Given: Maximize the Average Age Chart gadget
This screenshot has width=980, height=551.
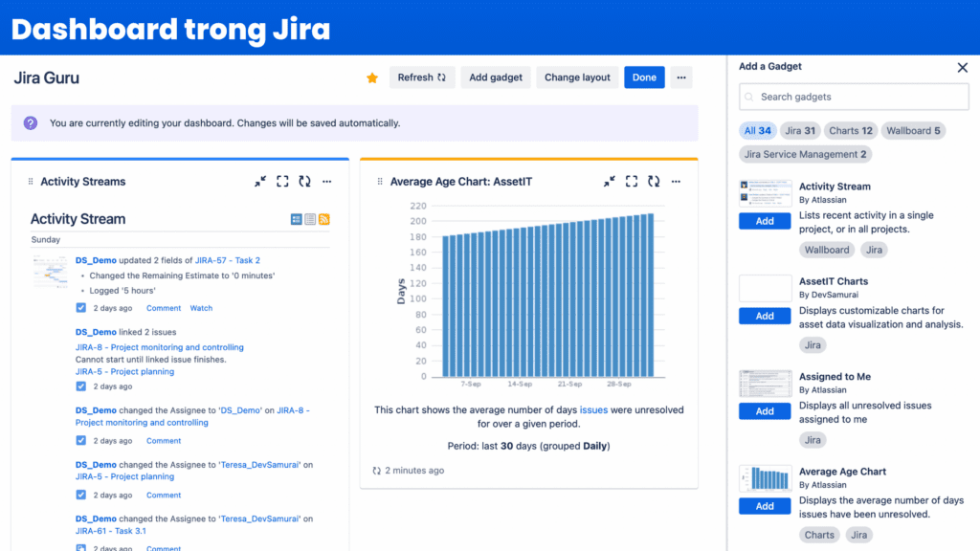Looking at the screenshot, I should [x=632, y=182].
